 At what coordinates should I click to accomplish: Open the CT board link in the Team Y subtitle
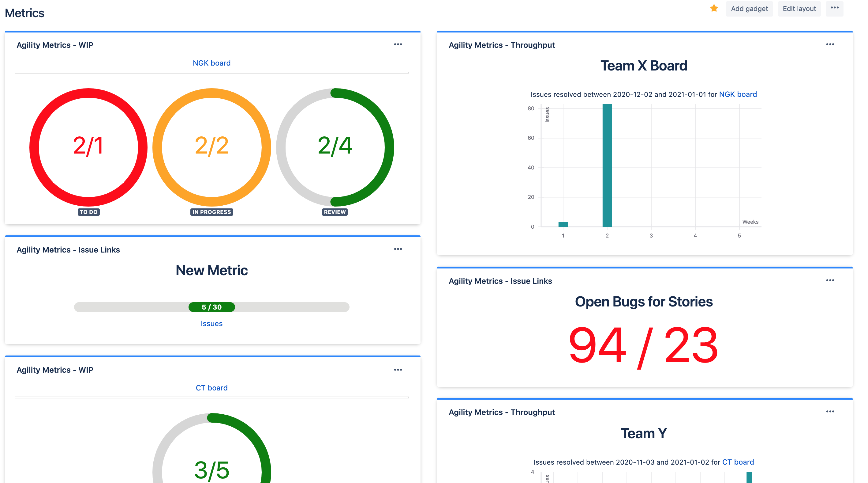[x=738, y=462]
